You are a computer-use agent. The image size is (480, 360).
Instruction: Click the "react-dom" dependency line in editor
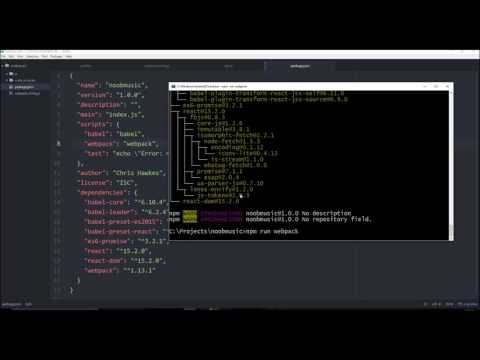(125, 261)
